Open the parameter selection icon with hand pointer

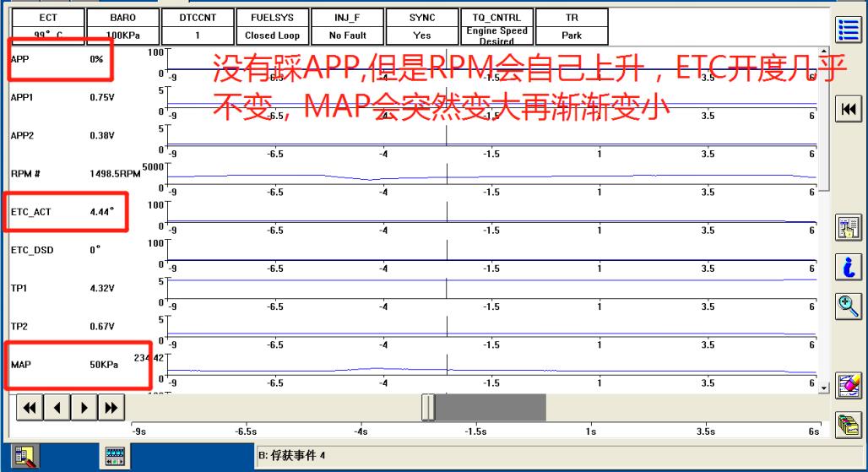848,227
